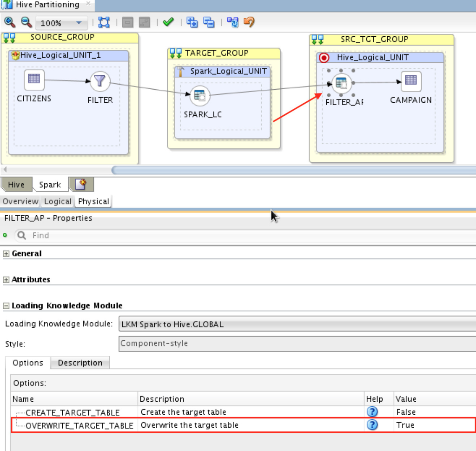Click the 'Overwrite the target table' description

click(190, 425)
